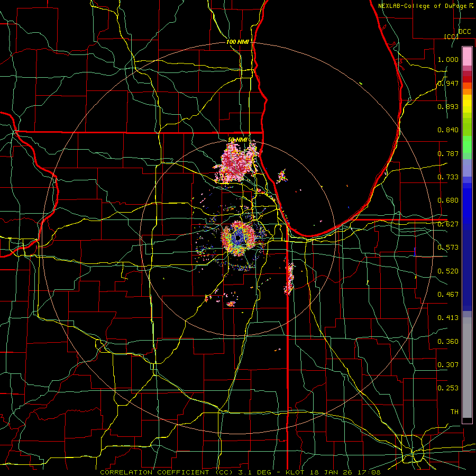The width and height of the screenshot is (476, 476).
Task: Click the narrow pink echo strip southeast of radar
Action: pyautogui.click(x=289, y=278)
